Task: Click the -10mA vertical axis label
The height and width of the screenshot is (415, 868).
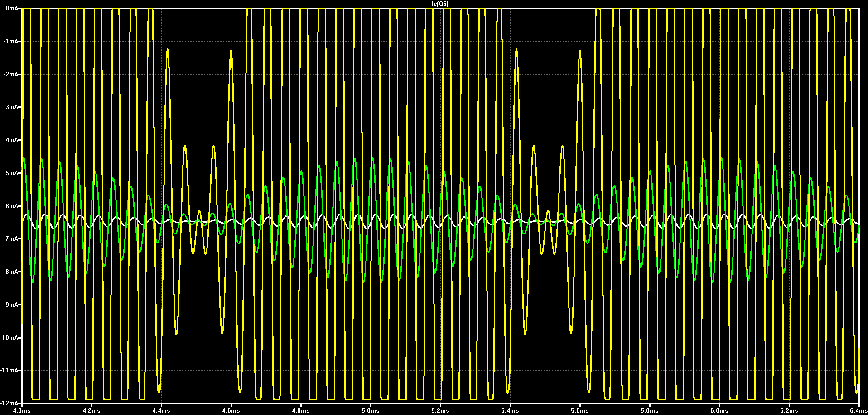Action: 10,338
